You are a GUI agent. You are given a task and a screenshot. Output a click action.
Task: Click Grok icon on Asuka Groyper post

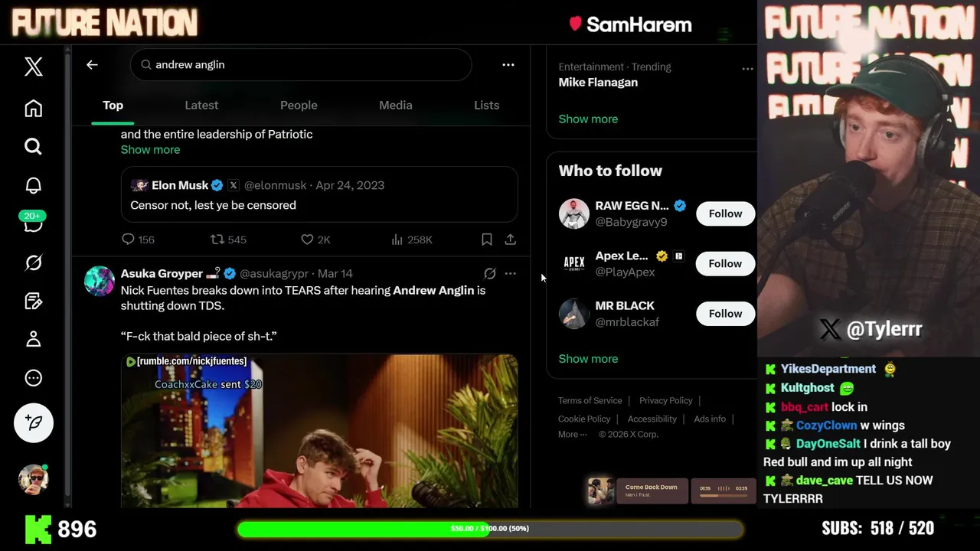(x=490, y=273)
